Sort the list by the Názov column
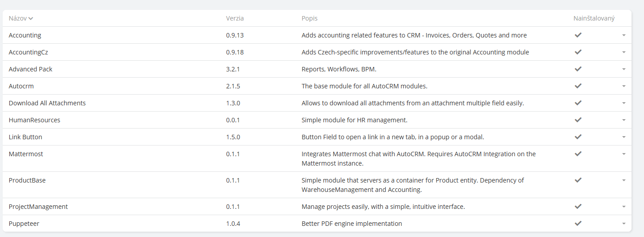The width and height of the screenshot is (644, 237). 18,18
